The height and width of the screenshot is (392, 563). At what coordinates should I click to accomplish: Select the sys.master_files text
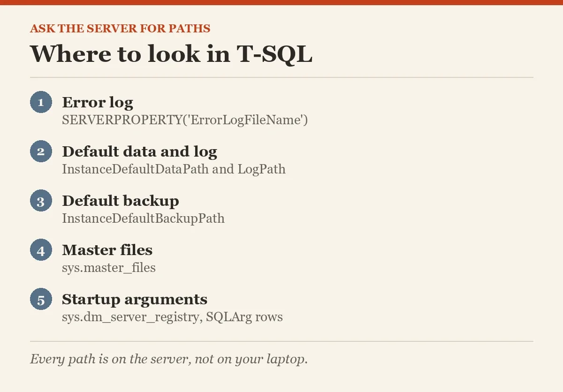[109, 268]
